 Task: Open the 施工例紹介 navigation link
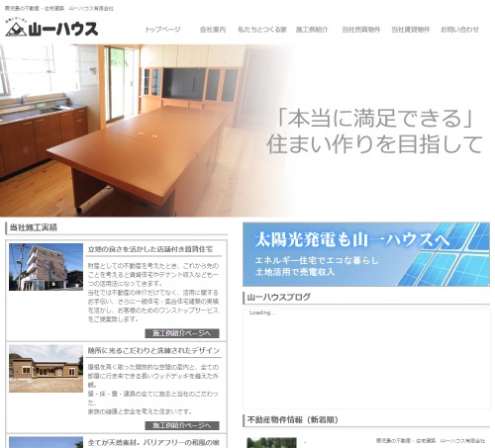[312, 30]
